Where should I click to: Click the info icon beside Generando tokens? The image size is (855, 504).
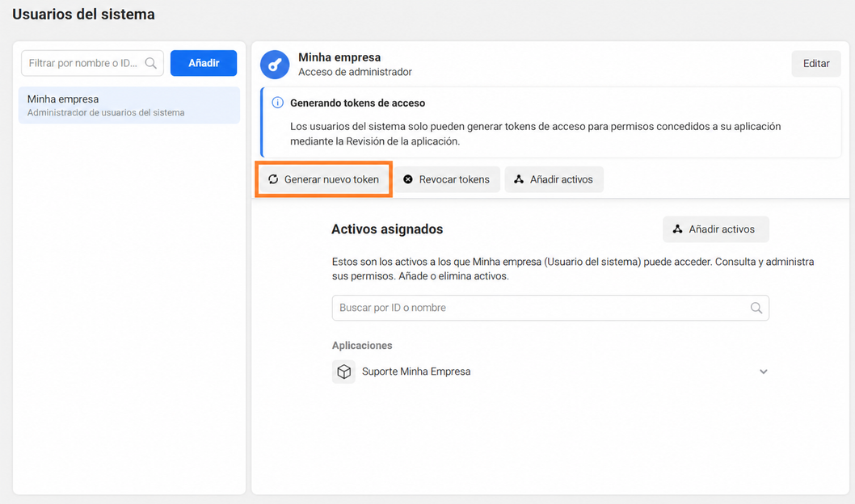277,103
